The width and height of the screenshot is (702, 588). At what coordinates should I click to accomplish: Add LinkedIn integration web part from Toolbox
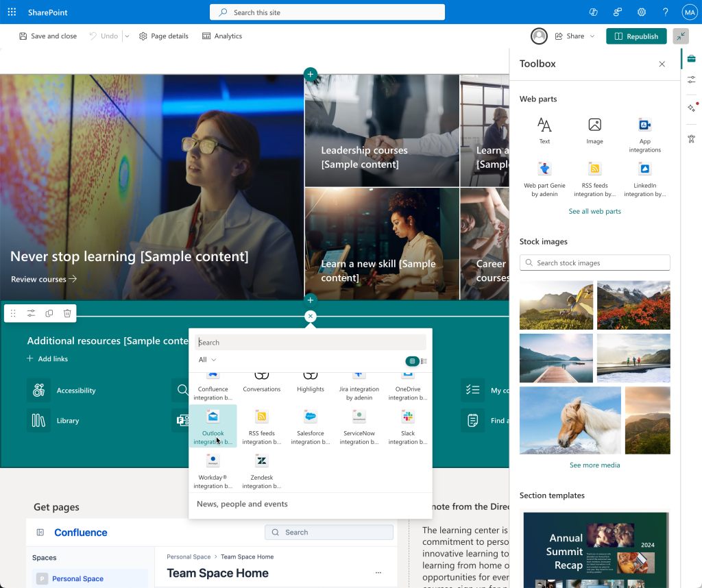[644, 179]
